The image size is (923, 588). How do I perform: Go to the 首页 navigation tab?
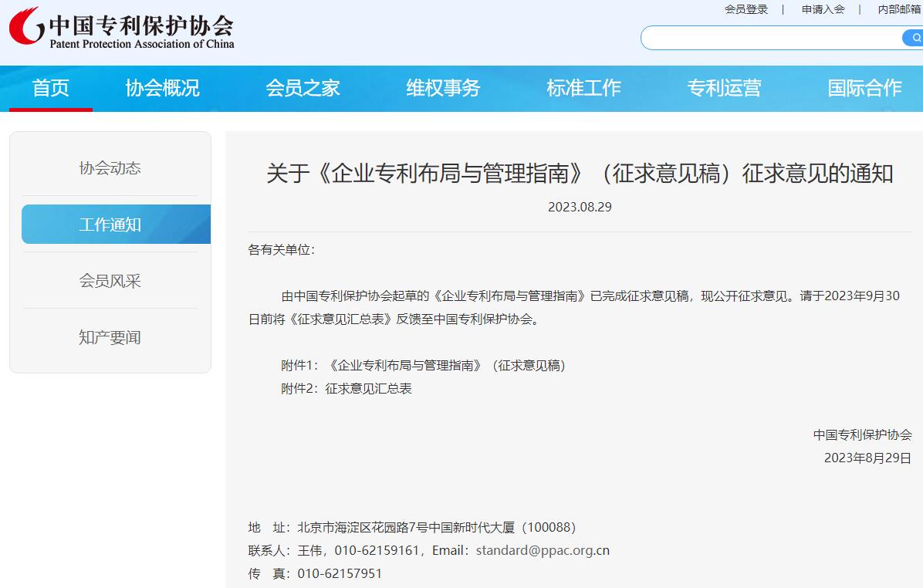click(x=51, y=88)
